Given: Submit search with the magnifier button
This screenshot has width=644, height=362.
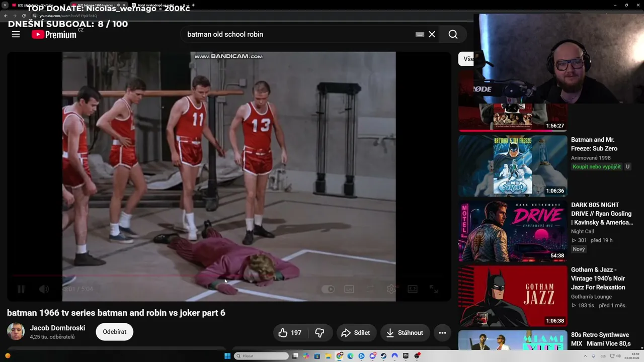Looking at the screenshot, I should [453, 34].
